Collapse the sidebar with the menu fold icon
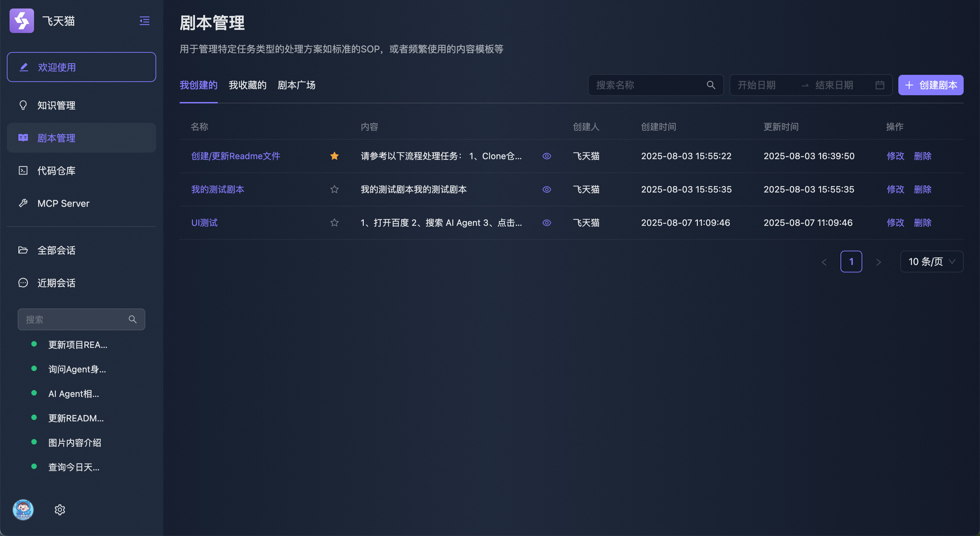The width and height of the screenshot is (980, 536). [144, 20]
